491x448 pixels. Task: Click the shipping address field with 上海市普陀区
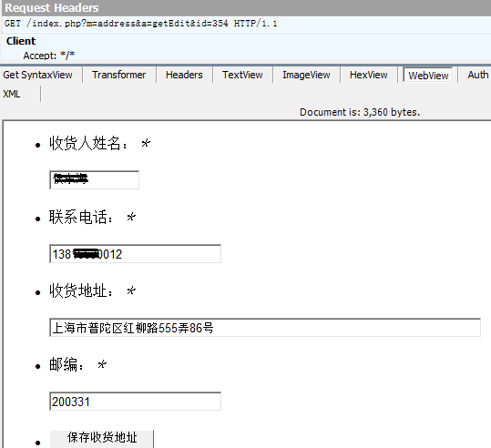[x=265, y=328]
